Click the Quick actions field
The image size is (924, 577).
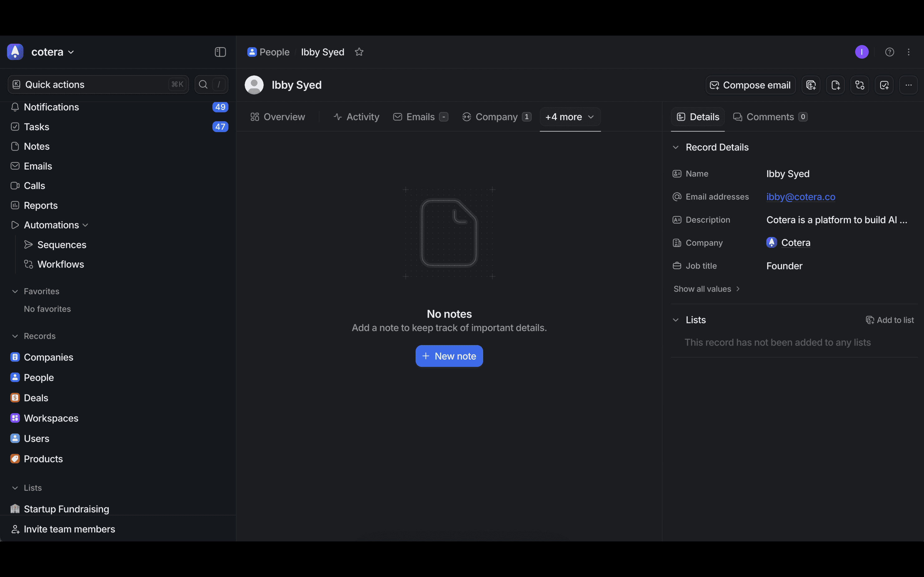tap(98, 84)
